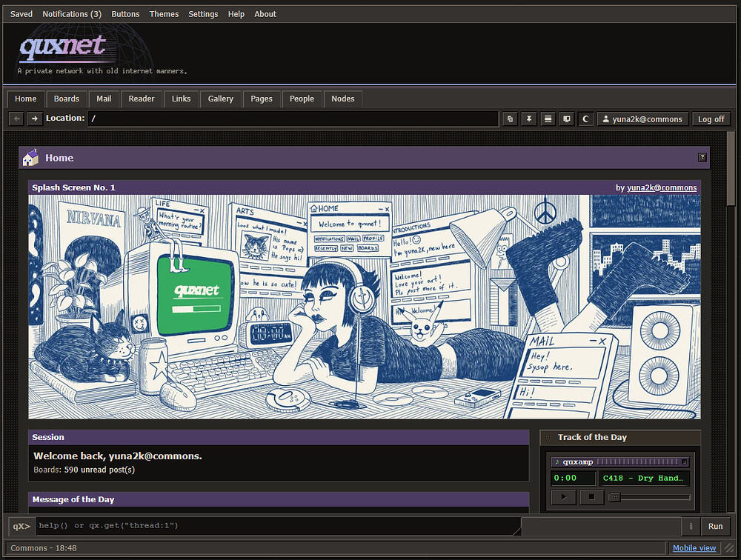Viewport: 741px width, 560px height.
Task: Open the yuna2k@commons profile button in the toolbar
Action: click(x=642, y=119)
